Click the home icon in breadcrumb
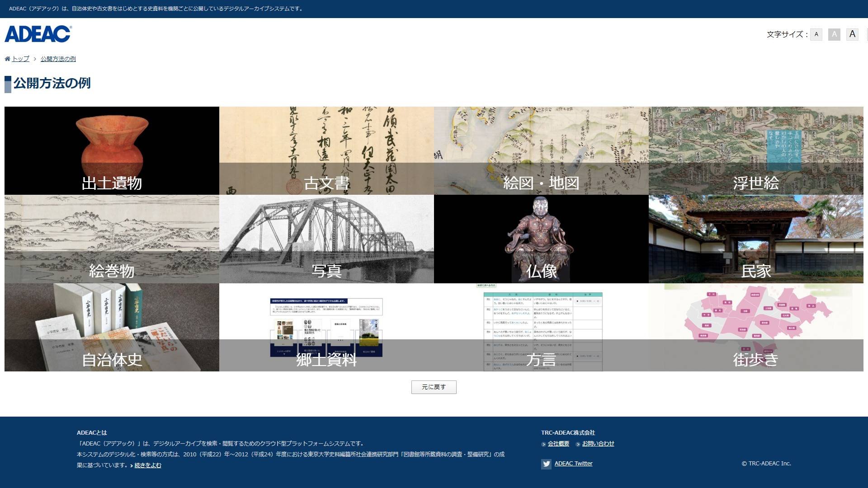The width and height of the screenshot is (868, 488). (x=7, y=59)
